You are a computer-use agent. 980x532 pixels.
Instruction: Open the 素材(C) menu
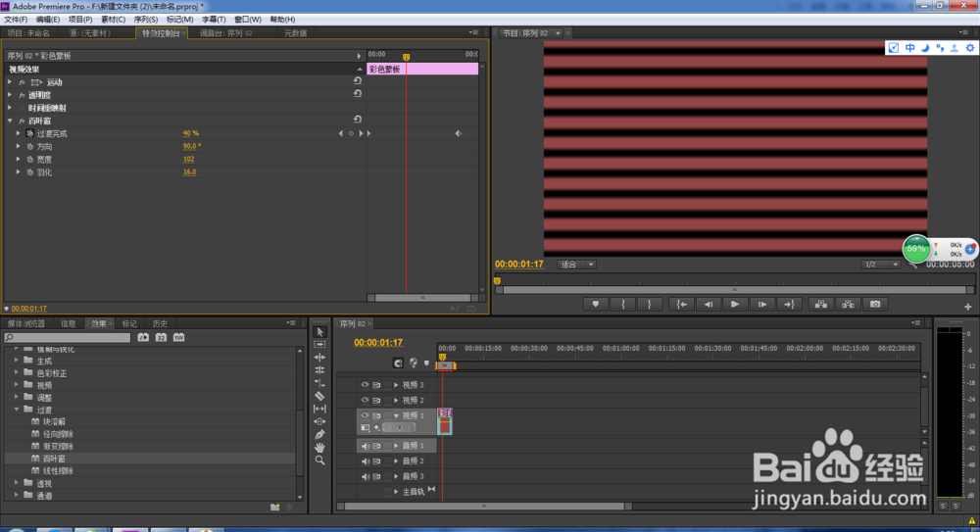tap(113, 20)
